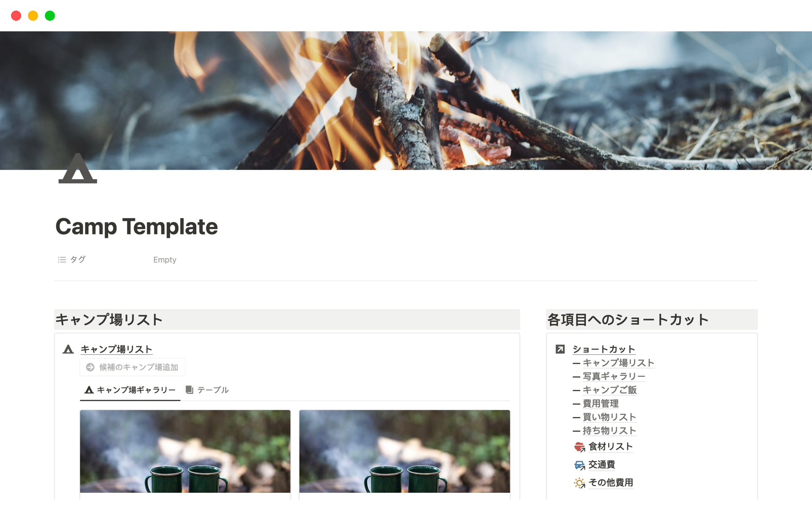
Task: Open the キャンプ場リスト database link
Action: [116, 349]
